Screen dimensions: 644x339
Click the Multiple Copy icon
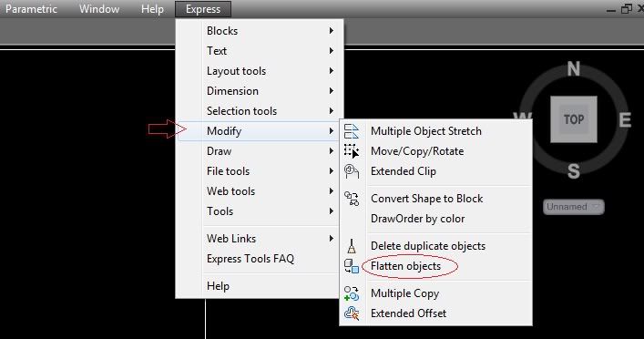coord(352,293)
